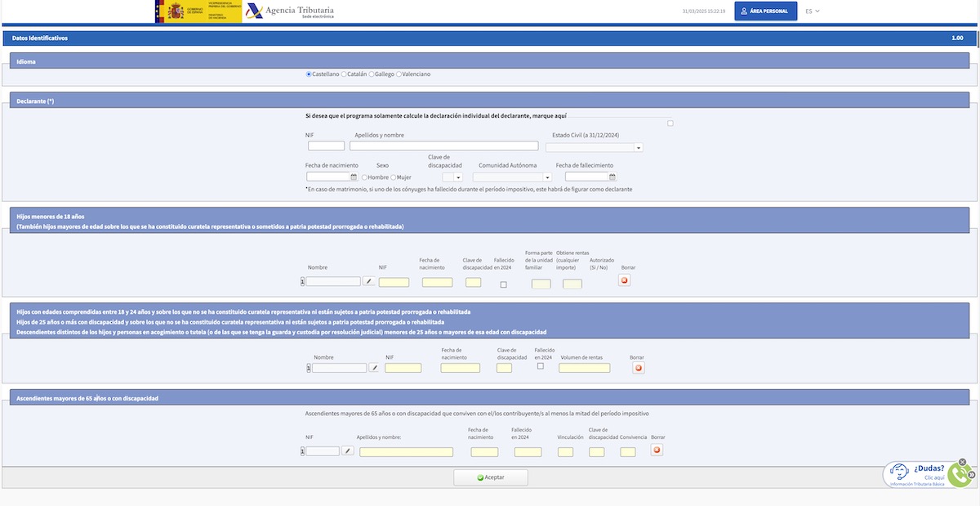Open the Estado Civil dropdown
Image resolution: width=980 pixels, height=506 pixels.
595,148
